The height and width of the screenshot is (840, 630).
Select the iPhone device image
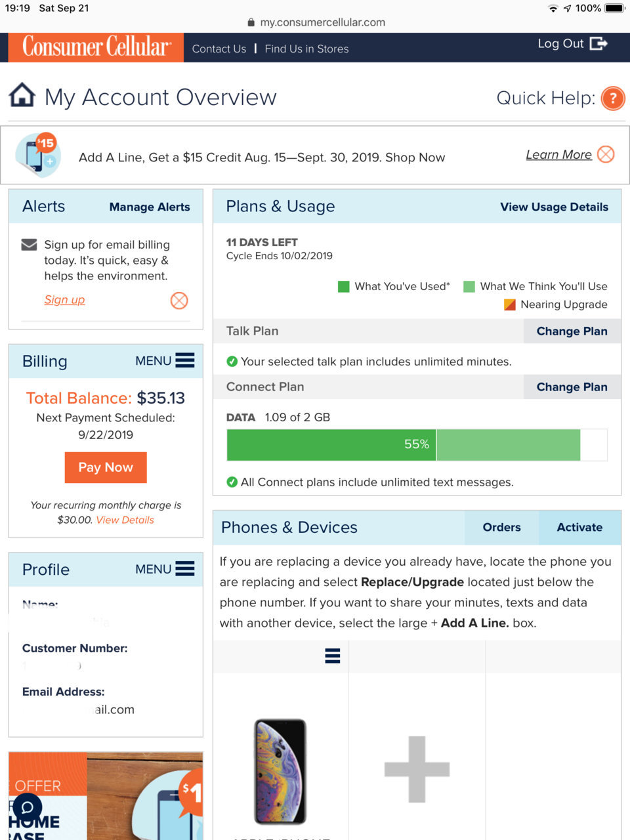click(280, 771)
